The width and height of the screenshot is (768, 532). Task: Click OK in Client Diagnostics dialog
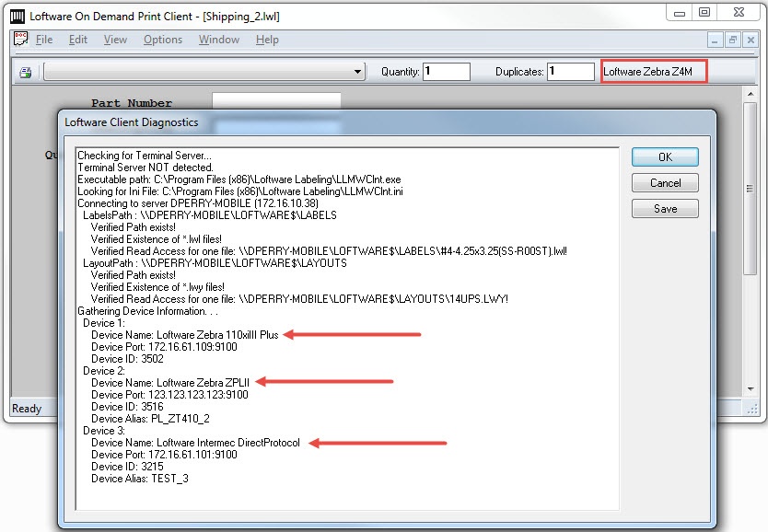pos(665,157)
